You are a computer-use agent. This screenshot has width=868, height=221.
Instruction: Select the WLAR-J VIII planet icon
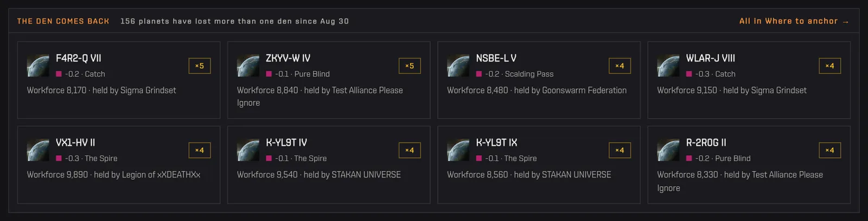pyautogui.click(x=668, y=66)
